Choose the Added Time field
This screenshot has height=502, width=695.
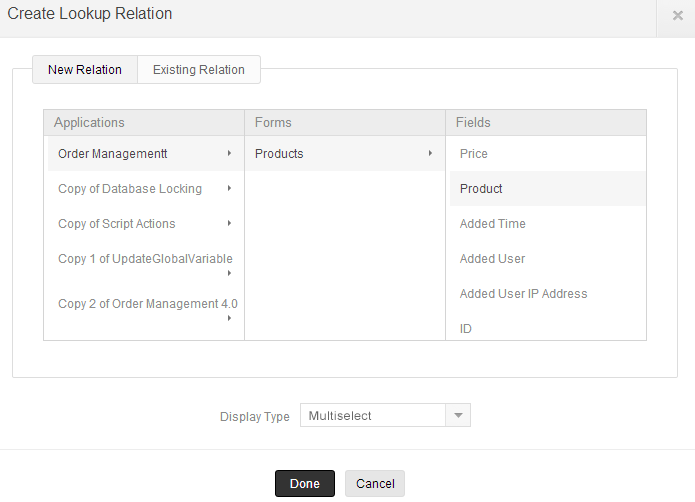492,224
